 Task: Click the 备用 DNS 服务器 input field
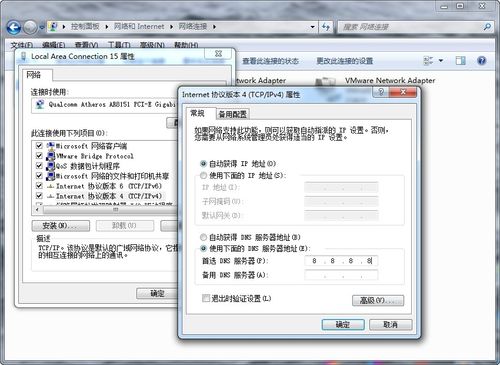pyautogui.click(x=341, y=275)
